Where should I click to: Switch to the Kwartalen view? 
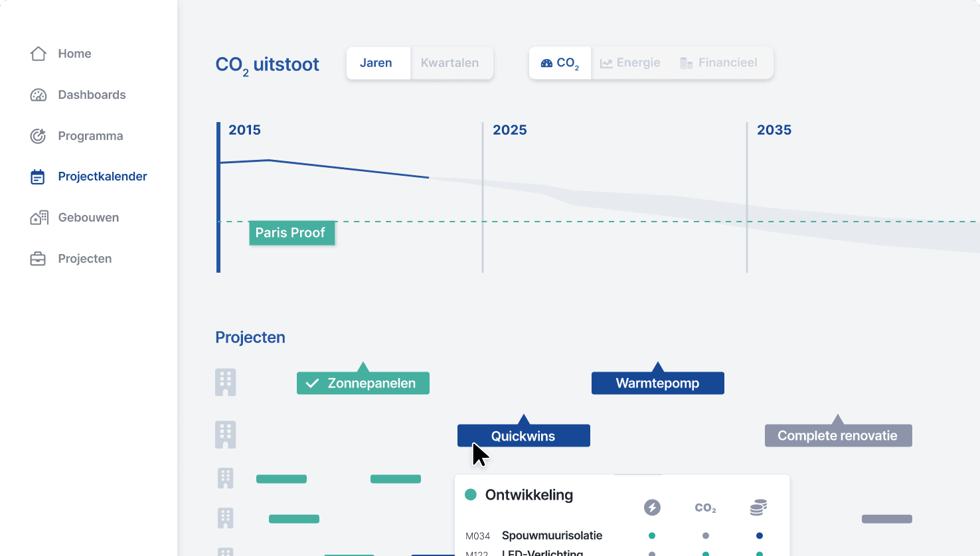[x=451, y=63]
